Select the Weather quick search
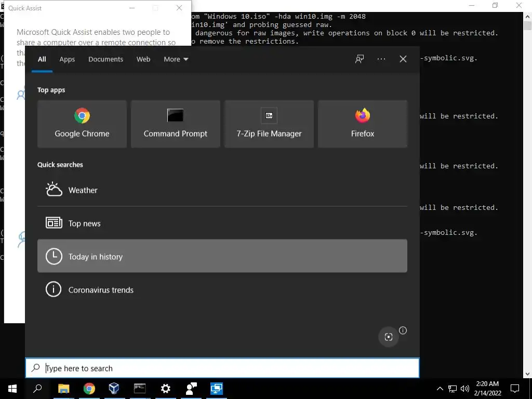This screenshot has width=532, height=399. tap(222, 190)
